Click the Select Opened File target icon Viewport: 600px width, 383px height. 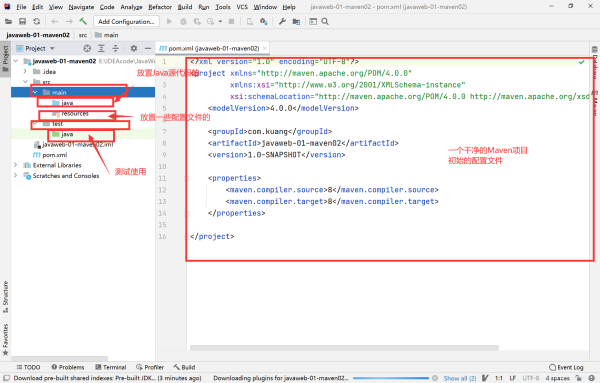point(87,48)
